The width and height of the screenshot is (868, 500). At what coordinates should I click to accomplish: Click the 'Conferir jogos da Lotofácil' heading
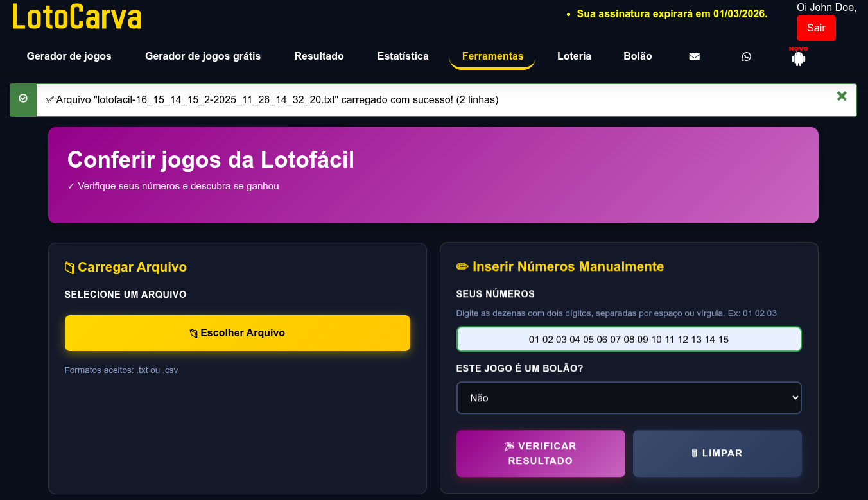pos(211,160)
